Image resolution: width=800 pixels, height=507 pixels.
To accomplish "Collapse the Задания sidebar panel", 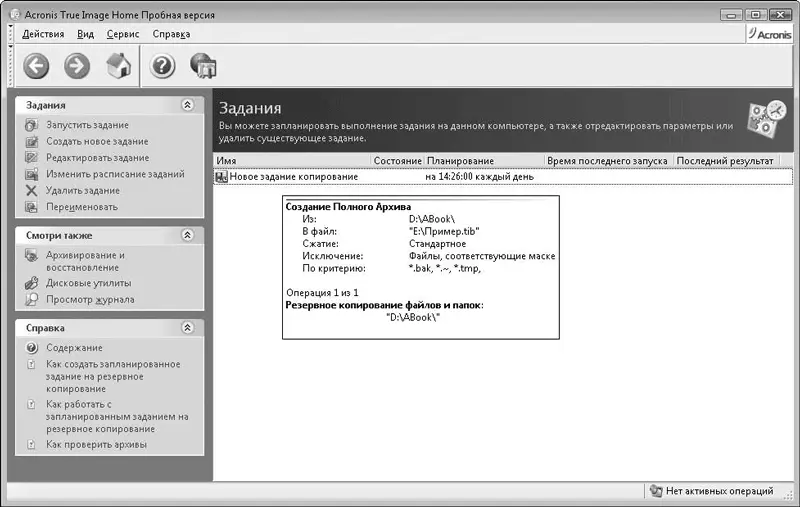I will [187, 104].
